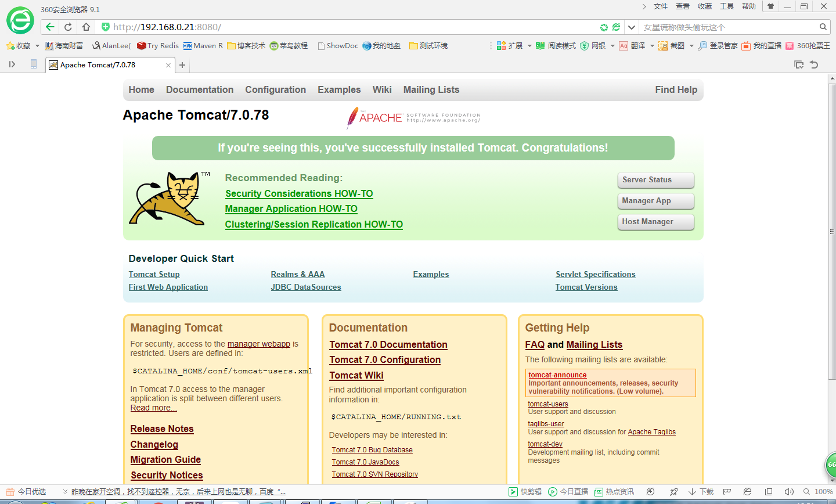Open the Tomcat 7.0 Documentation link
The image size is (836, 504).
click(x=388, y=345)
